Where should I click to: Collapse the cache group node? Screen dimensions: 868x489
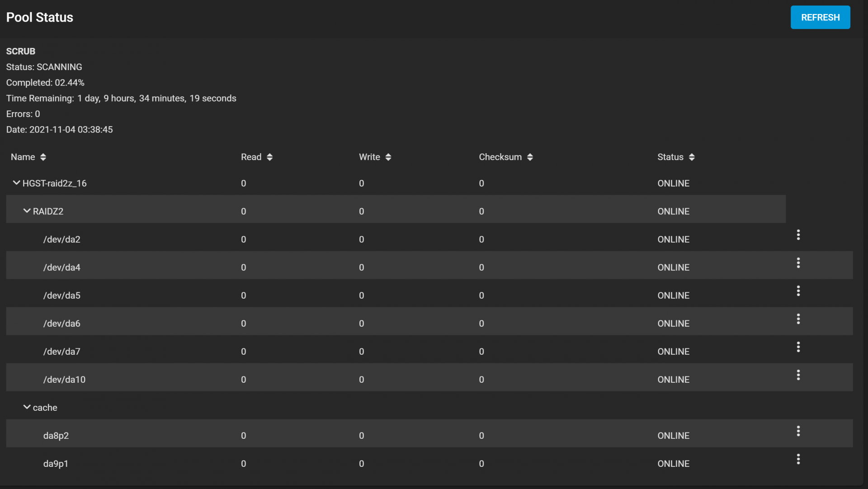[27, 407]
